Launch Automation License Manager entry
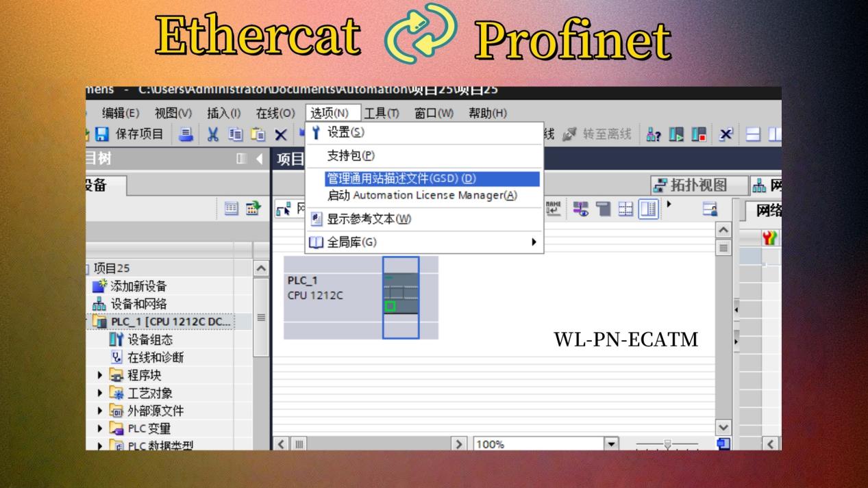Screen dimensions: 868x488 click(x=424, y=195)
